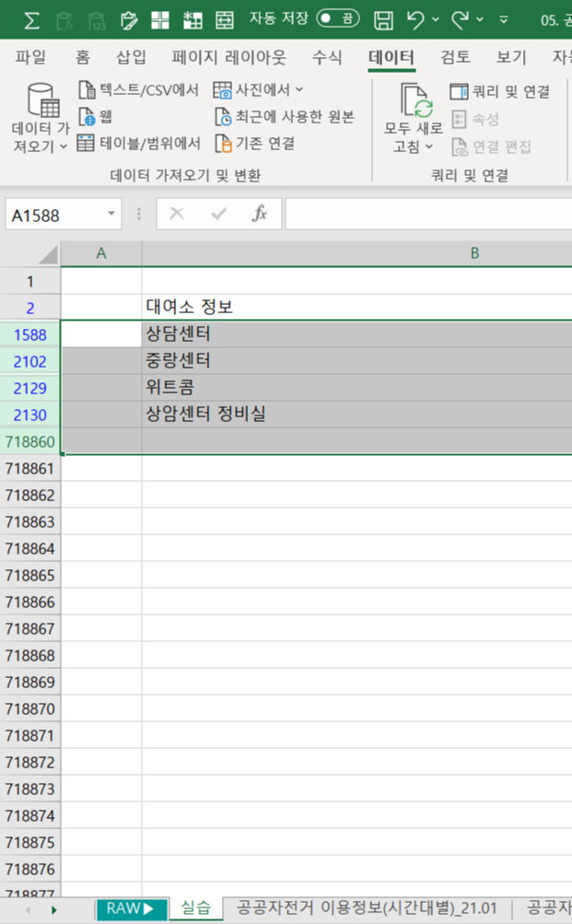
Task: Select column A header
Action: tap(101, 253)
